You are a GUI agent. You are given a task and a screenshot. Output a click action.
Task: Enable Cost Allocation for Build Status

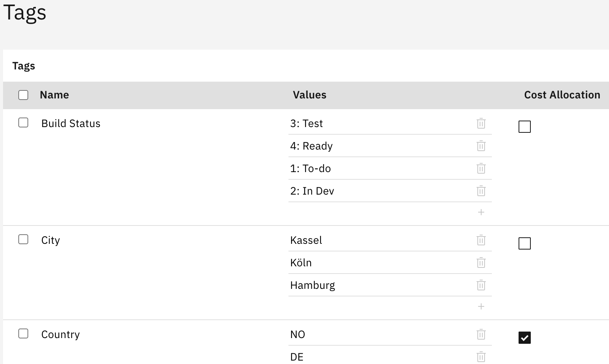coord(525,127)
